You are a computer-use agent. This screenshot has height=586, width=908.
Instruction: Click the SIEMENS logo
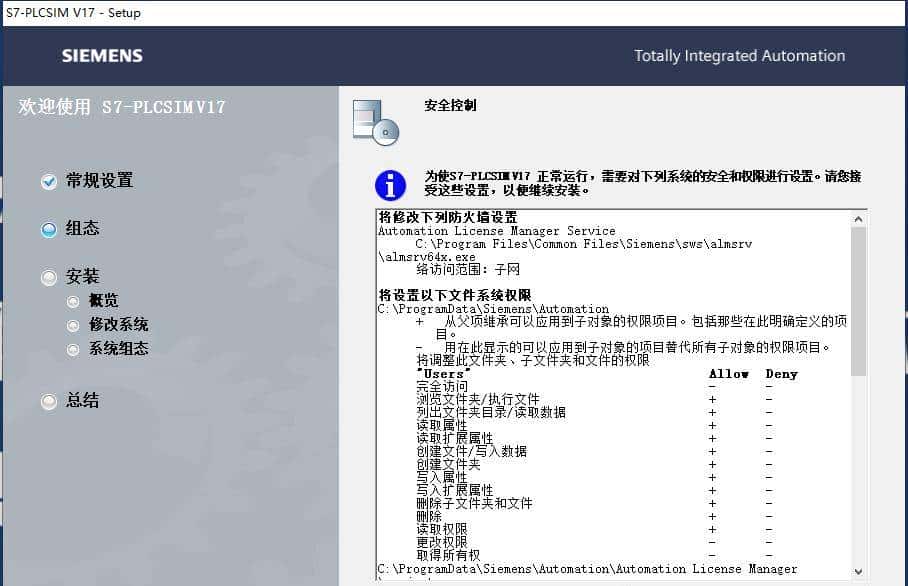tap(101, 56)
